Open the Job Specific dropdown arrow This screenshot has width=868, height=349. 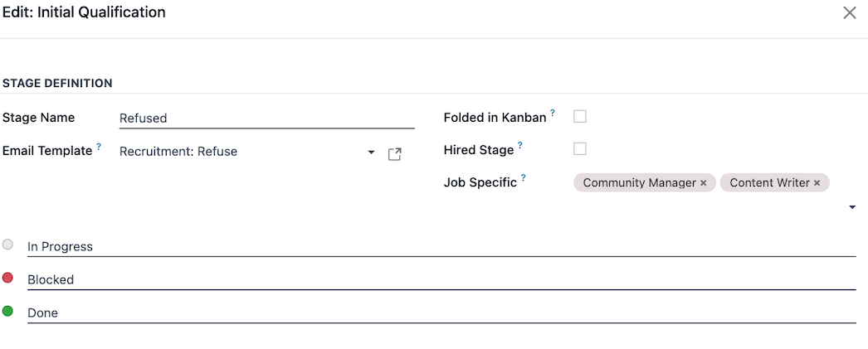852,207
